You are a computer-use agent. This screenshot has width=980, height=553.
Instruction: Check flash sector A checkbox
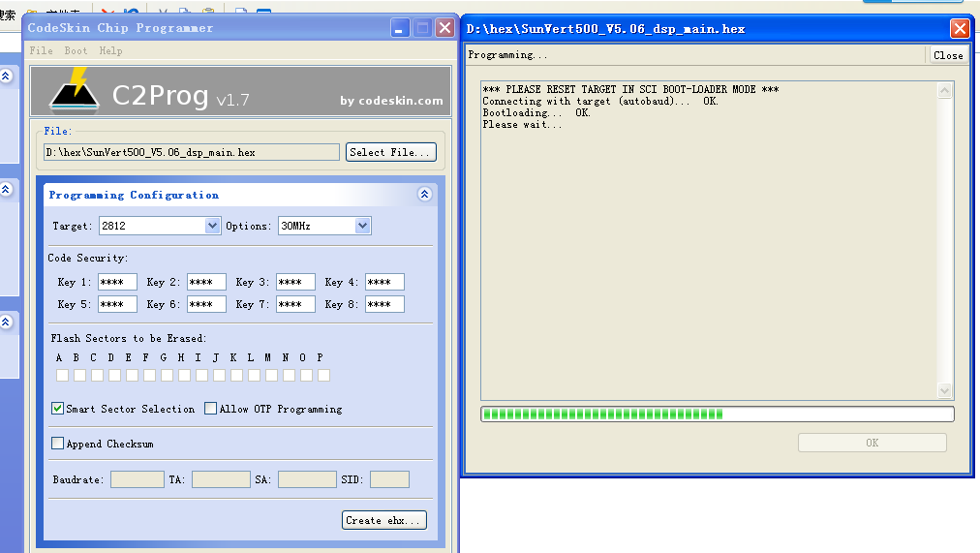point(63,375)
